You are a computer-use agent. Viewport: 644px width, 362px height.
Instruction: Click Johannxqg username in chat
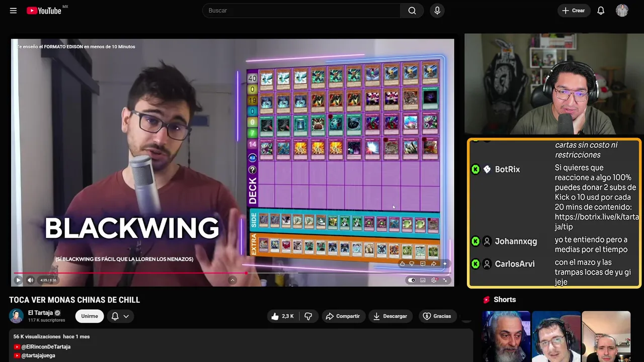(516, 241)
